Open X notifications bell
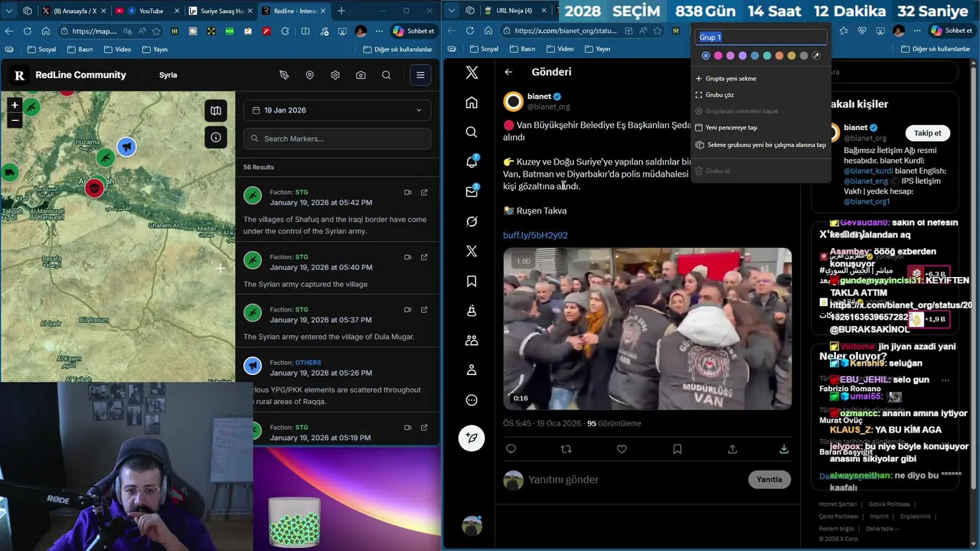The image size is (980, 551). [x=472, y=161]
